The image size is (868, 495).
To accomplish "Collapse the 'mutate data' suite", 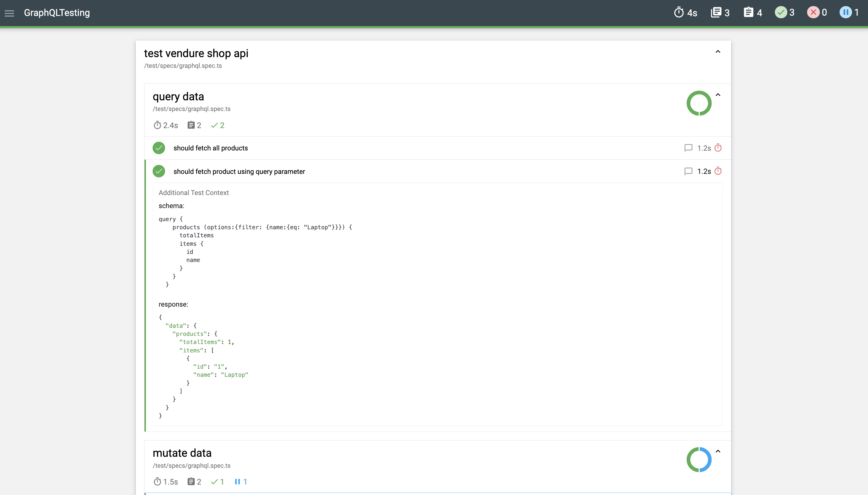I will [718, 452].
